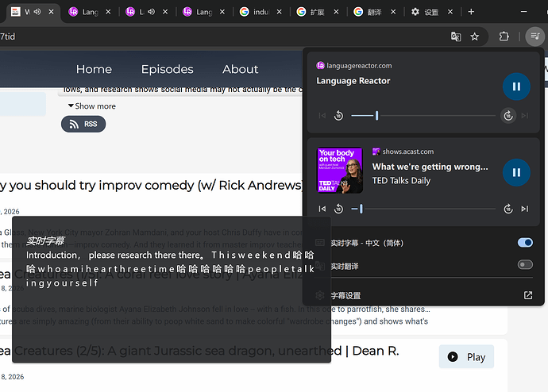Pause the Language Reactor media
Image resolution: width=548 pixels, height=392 pixels.
(x=516, y=86)
